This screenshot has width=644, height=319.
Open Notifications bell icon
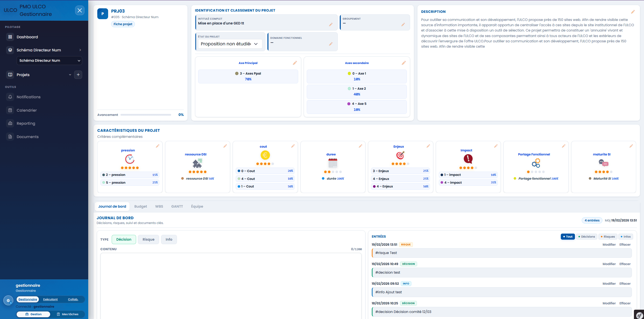tap(10, 97)
